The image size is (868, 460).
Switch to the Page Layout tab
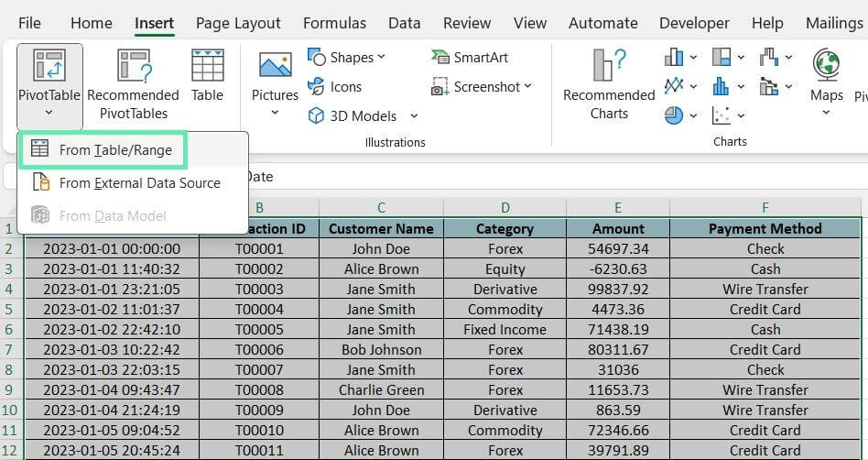coord(239,23)
